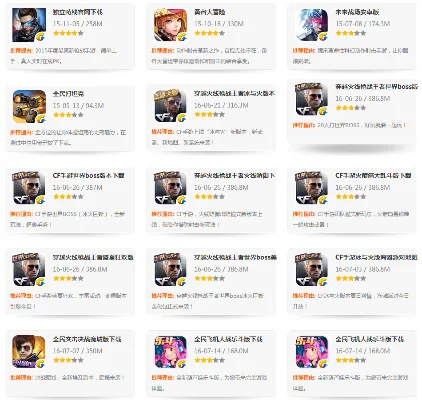The width and height of the screenshot is (422, 400).
Task: Click the star rating under 16-07-07 / 350M
Action: (x=68, y=360)
